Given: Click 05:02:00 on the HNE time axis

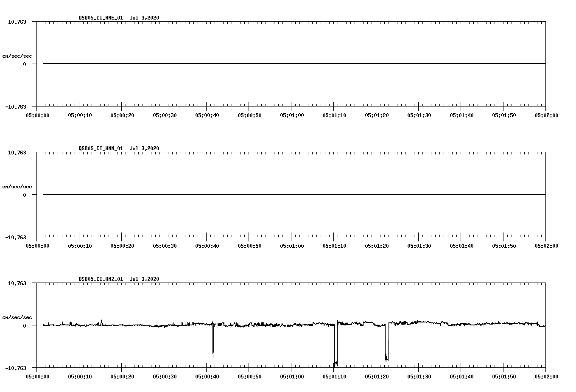Looking at the screenshot, I should (546, 115).
